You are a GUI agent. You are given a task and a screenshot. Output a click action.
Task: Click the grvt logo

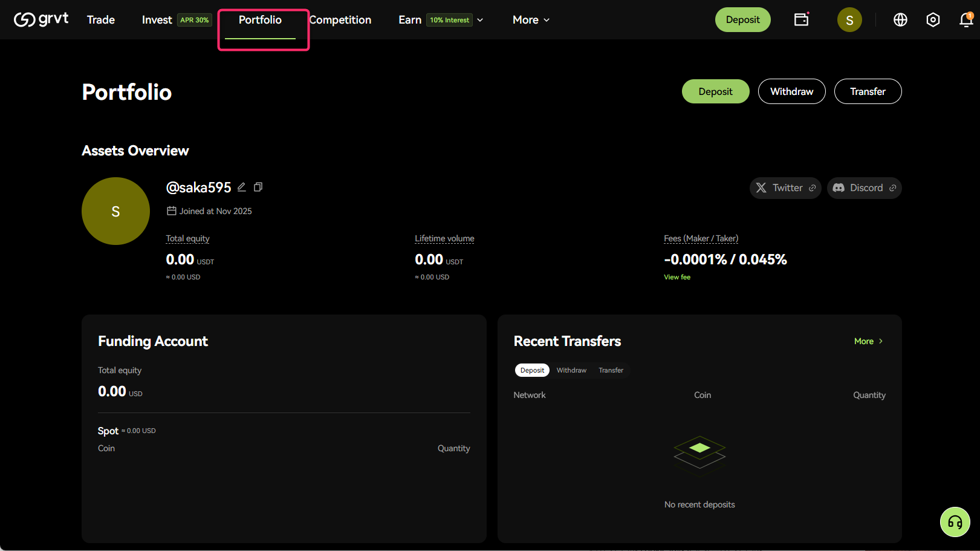(41, 19)
